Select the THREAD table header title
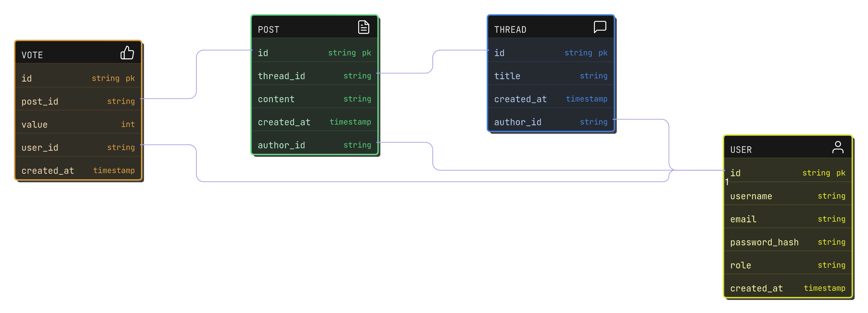868x313 pixels. (510, 30)
